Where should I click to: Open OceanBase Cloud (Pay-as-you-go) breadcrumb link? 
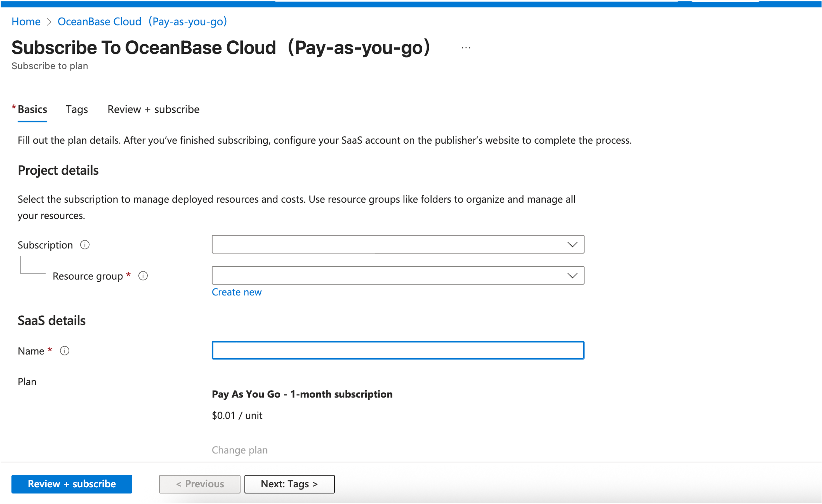[142, 22]
